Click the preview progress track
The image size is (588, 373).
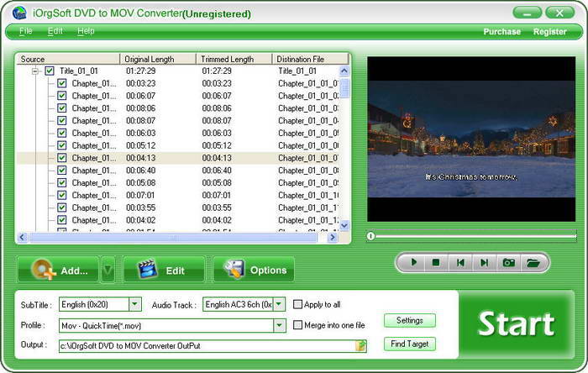pos(475,237)
